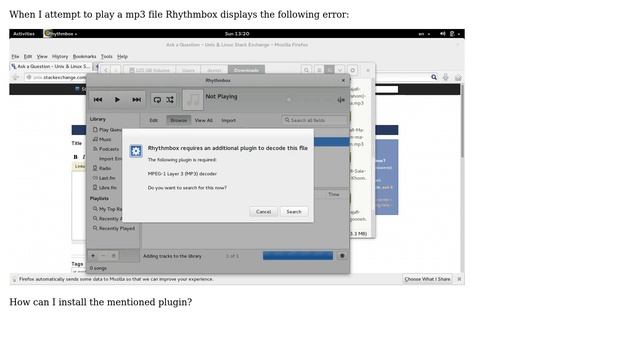Viewport: 640px width, 360px height.
Task: Click the Firefox downloads arrow icon
Action: (x=446, y=77)
